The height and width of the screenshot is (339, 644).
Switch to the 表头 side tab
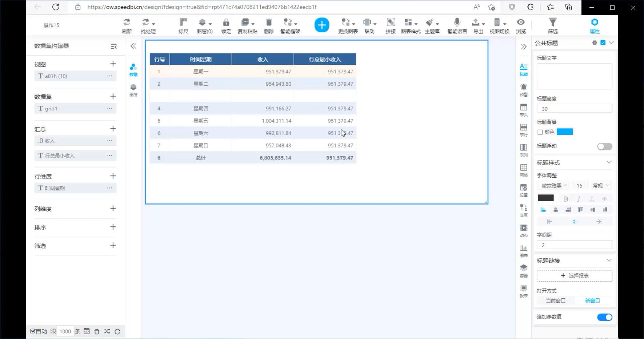pyautogui.click(x=523, y=110)
